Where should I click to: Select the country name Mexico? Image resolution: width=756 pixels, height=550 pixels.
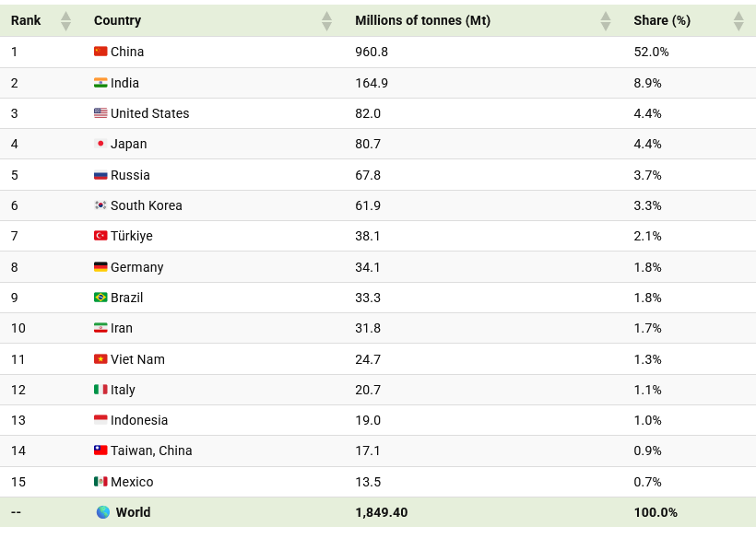(x=132, y=481)
